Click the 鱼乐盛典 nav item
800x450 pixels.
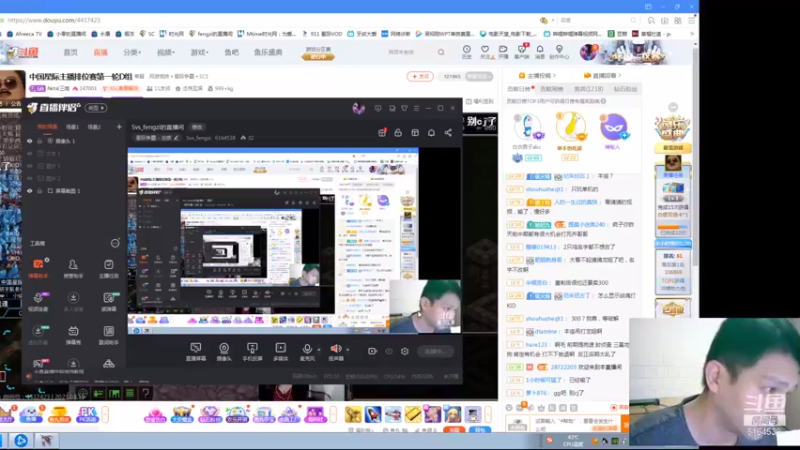268,52
